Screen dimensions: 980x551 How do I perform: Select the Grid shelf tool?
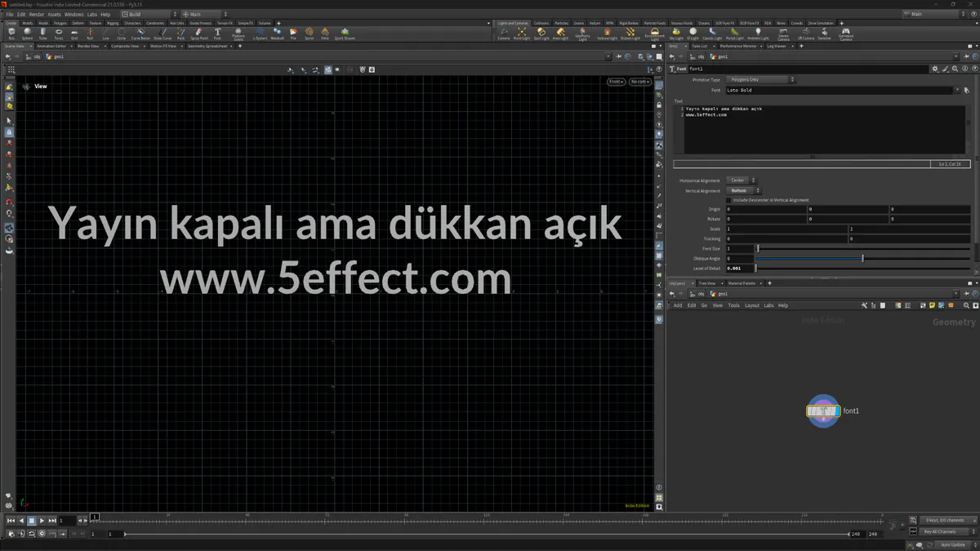74,33
